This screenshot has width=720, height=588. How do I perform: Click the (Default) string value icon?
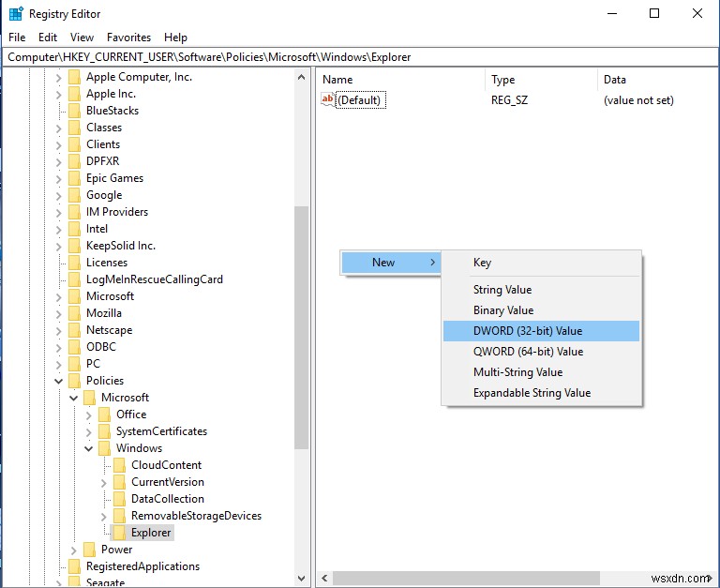(327, 99)
